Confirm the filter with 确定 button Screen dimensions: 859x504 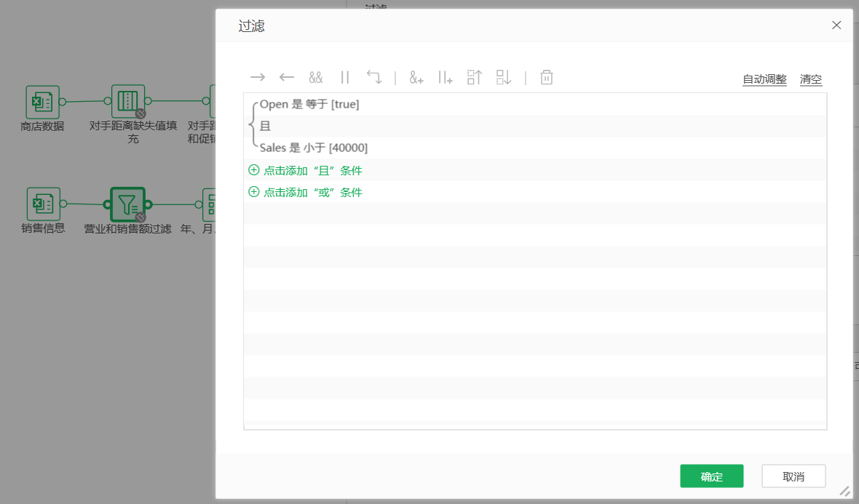(x=711, y=476)
